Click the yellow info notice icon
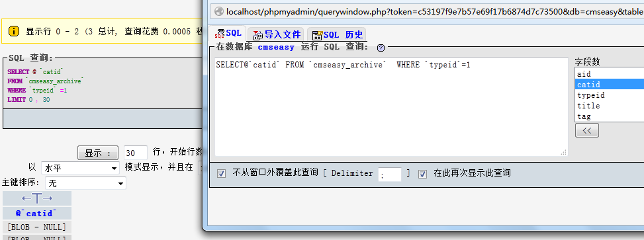Viewport: 644px width, 240px height. (13, 31)
